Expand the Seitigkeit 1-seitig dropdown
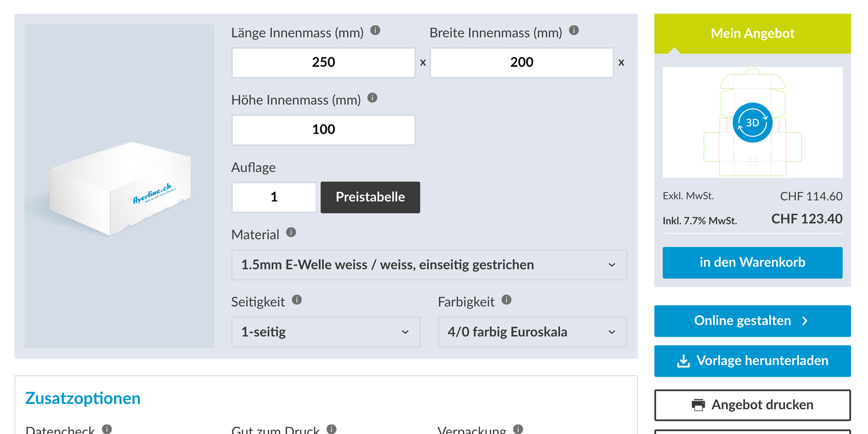Viewport: 868px width, 434px height. (326, 332)
